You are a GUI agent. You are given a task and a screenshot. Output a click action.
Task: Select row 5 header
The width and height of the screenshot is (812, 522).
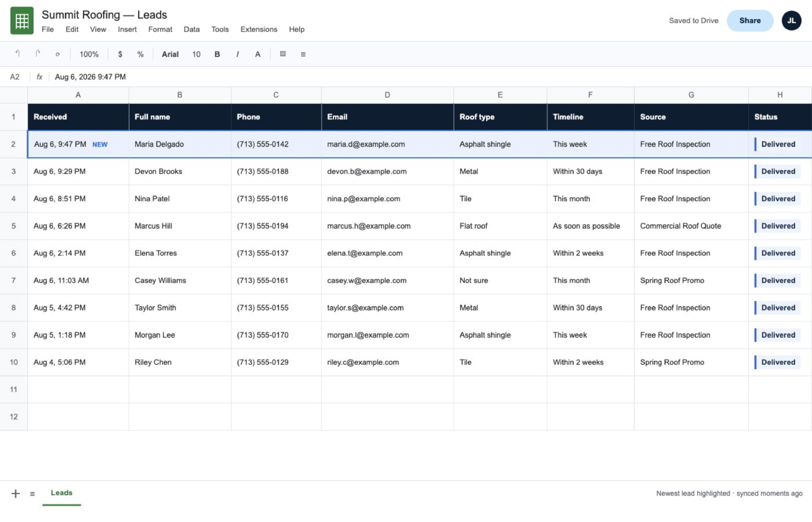pyautogui.click(x=14, y=226)
